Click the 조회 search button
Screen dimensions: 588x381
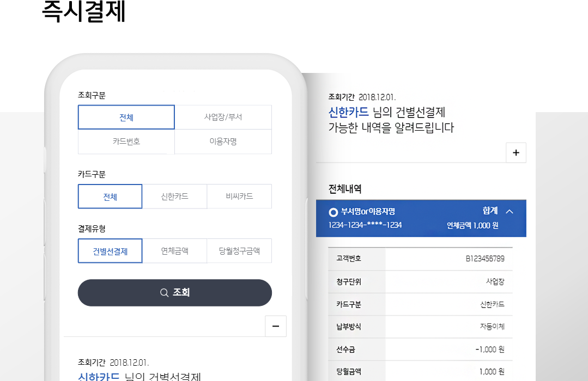click(x=175, y=293)
